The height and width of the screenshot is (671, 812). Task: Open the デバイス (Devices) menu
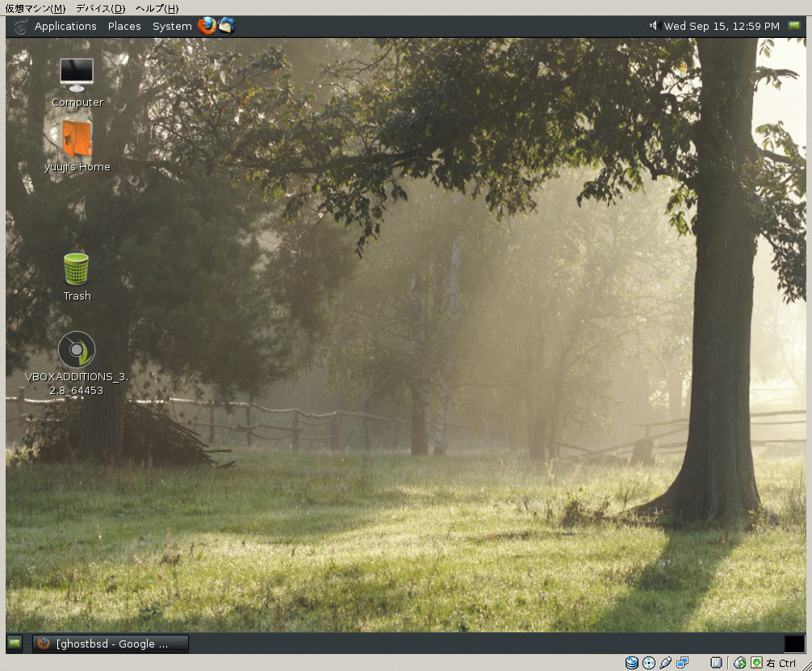pos(100,8)
